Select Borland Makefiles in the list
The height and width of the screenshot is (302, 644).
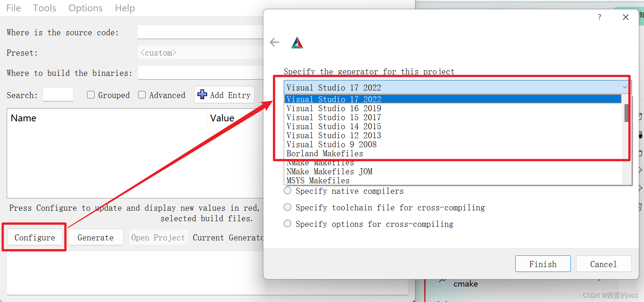tap(453, 153)
